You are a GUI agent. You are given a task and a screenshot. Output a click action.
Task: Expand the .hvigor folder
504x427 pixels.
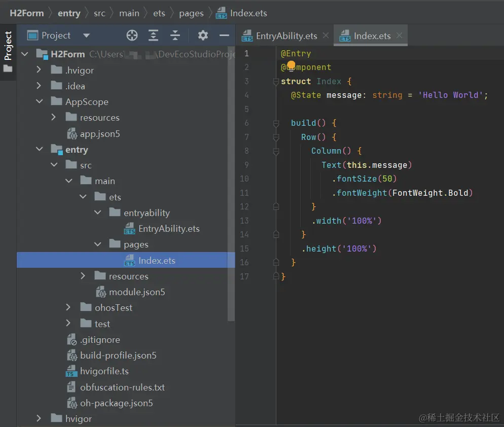click(39, 69)
